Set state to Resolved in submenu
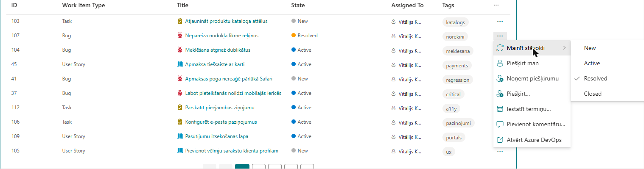 (607, 78)
